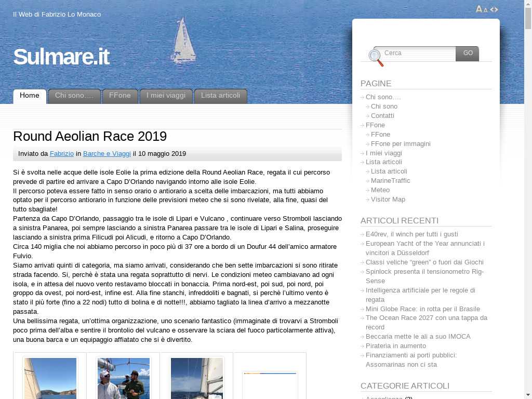The height and width of the screenshot is (399, 532).
Task: Open author link Fabrizio
Action: tap(62, 154)
